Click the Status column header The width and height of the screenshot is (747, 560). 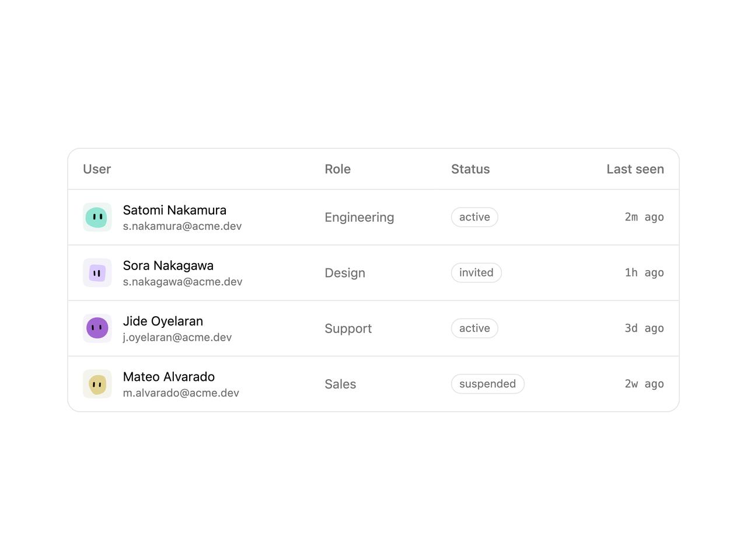(x=470, y=169)
